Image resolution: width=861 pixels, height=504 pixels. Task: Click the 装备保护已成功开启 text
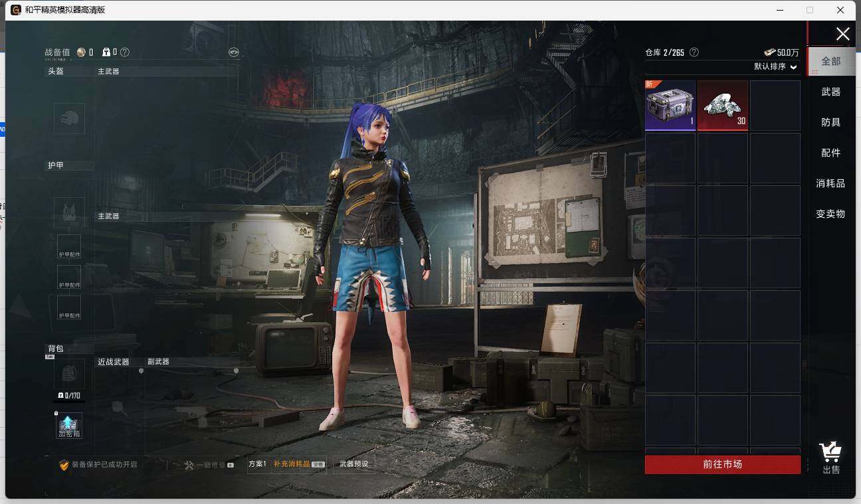[104, 465]
